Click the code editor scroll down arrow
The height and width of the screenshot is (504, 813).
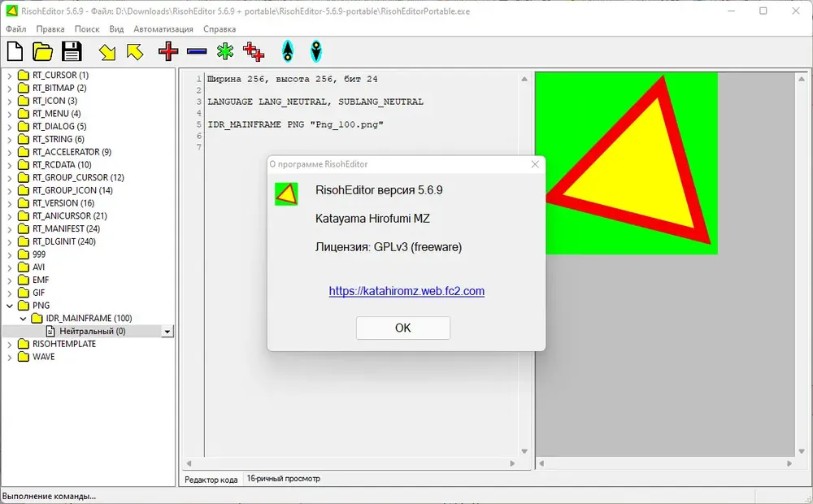pyautogui.click(x=524, y=451)
